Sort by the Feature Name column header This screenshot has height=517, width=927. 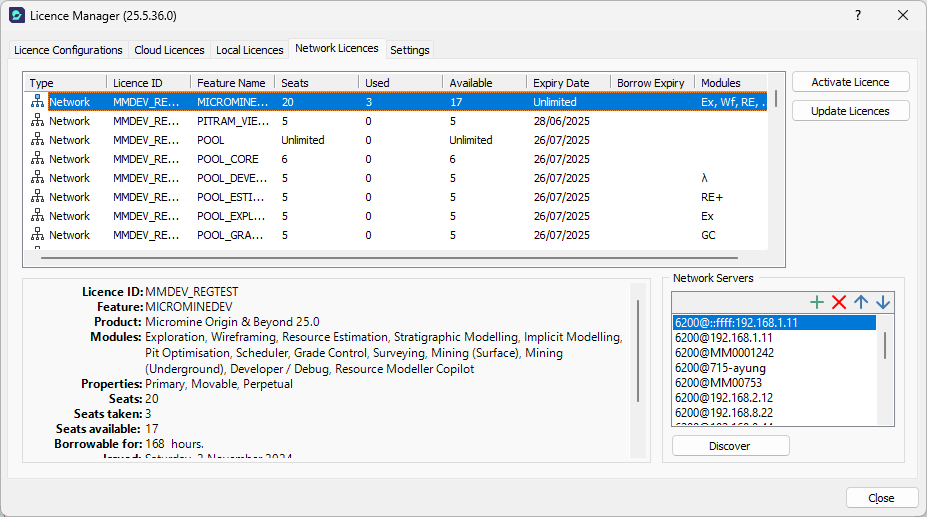(232, 83)
